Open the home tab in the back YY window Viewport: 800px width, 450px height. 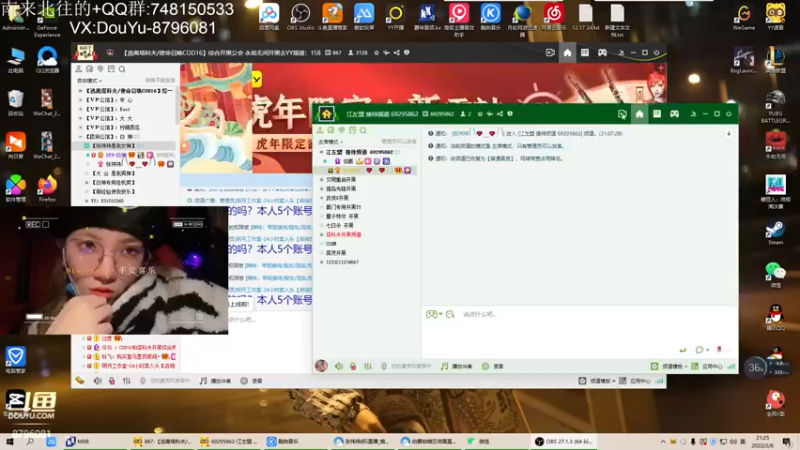click(x=567, y=53)
